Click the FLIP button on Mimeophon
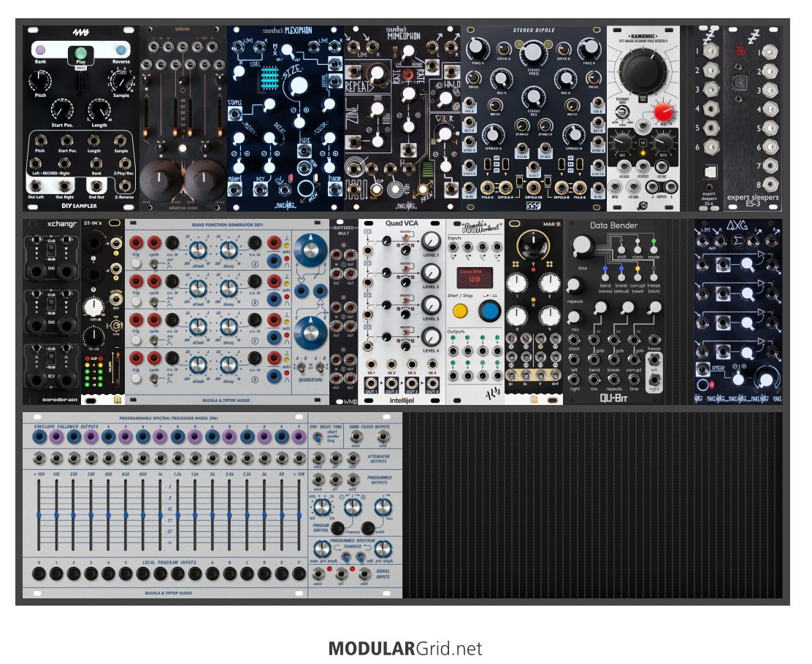The image size is (812, 664). point(377,190)
